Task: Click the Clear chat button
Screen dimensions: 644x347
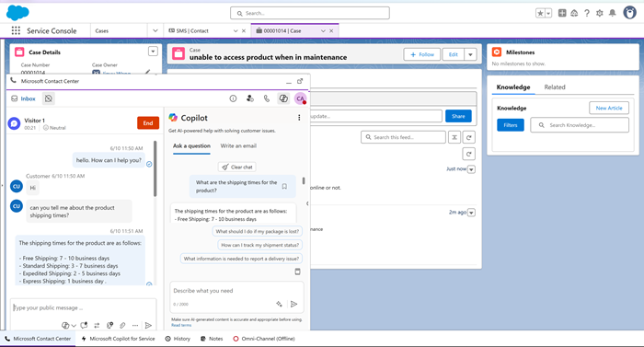Action: [237, 167]
